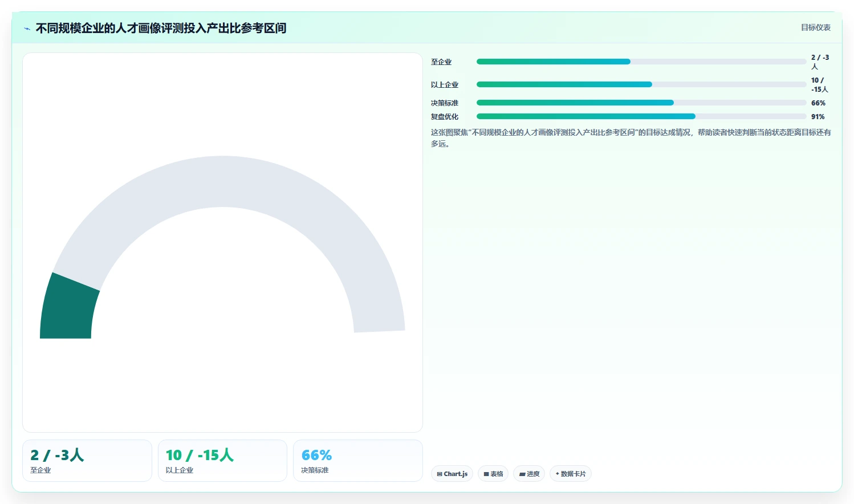
Task: Click the Chart.js tag icon
Action: pyautogui.click(x=440, y=474)
